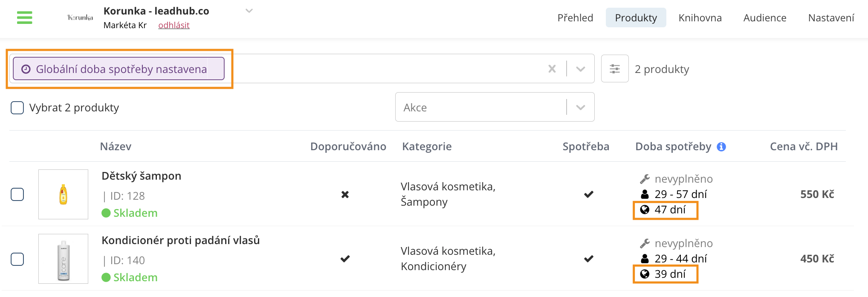The image size is (868, 297).
Task: Check the Vybrat 2 produkty checkbox
Action: point(17,108)
